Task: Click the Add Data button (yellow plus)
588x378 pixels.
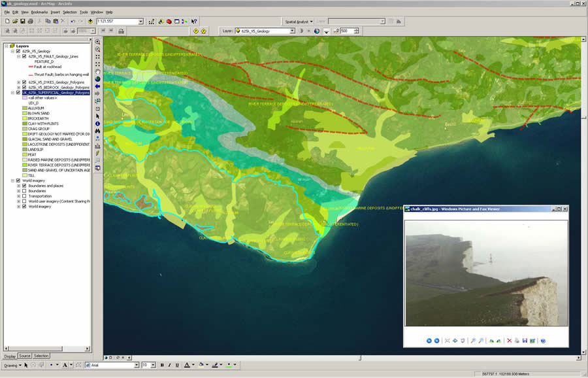Action: (90, 22)
